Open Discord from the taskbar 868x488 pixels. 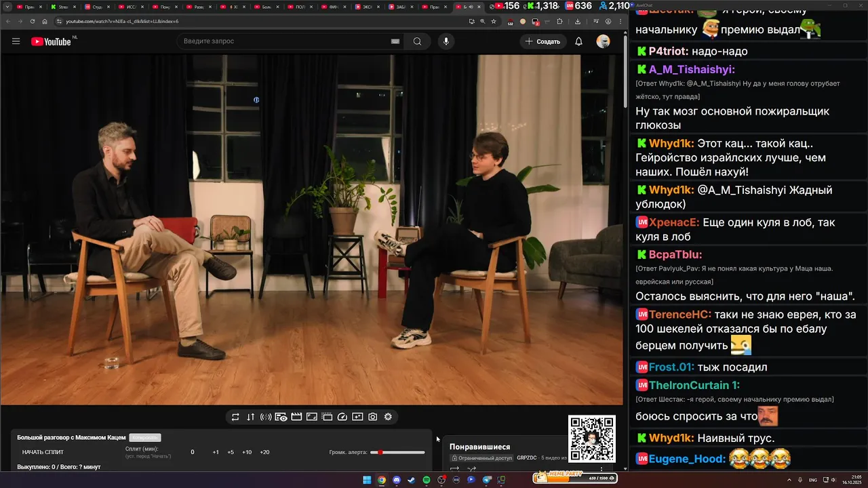(397, 480)
